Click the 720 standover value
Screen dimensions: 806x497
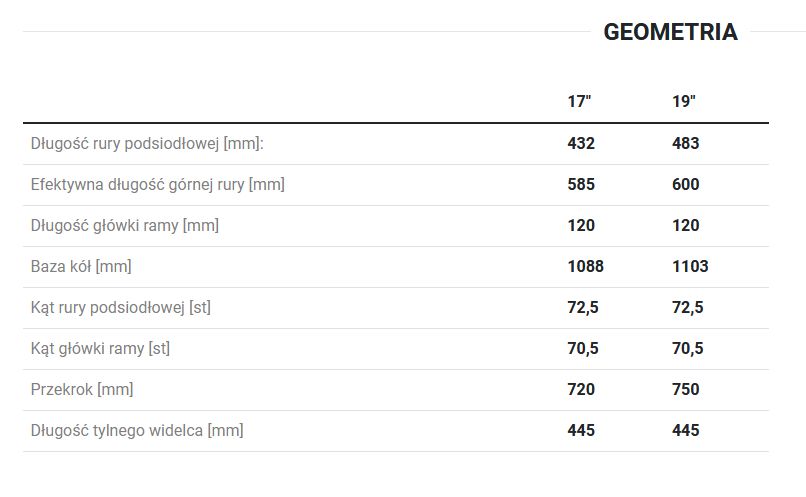(581, 390)
